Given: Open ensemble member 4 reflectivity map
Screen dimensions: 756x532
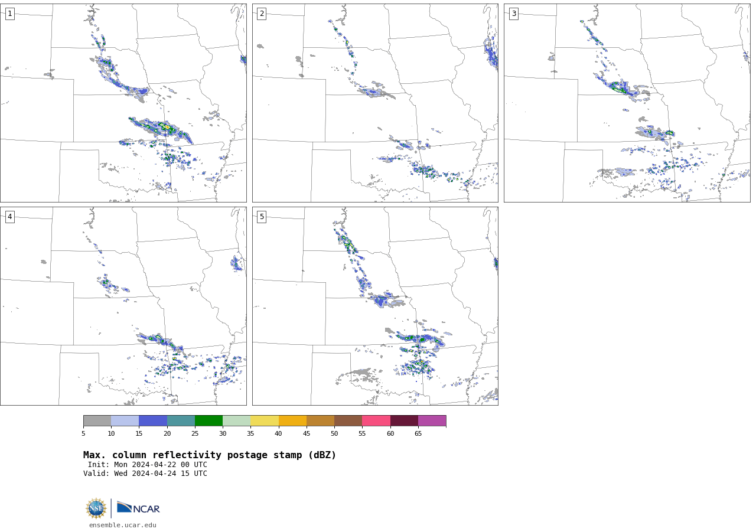Looking at the screenshot, I should coord(123,306).
